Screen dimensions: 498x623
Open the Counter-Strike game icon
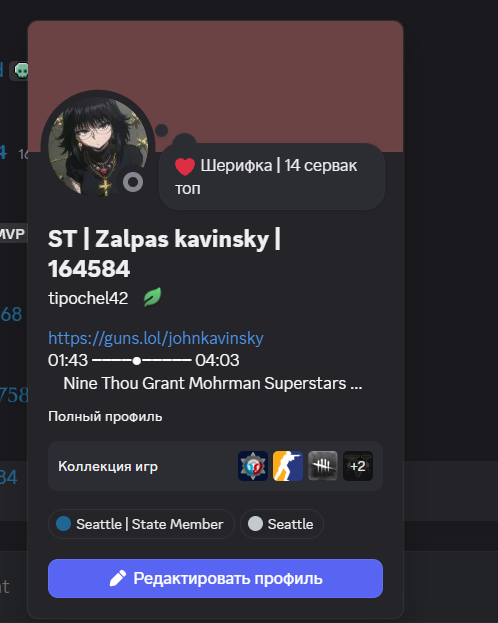[x=287, y=466]
